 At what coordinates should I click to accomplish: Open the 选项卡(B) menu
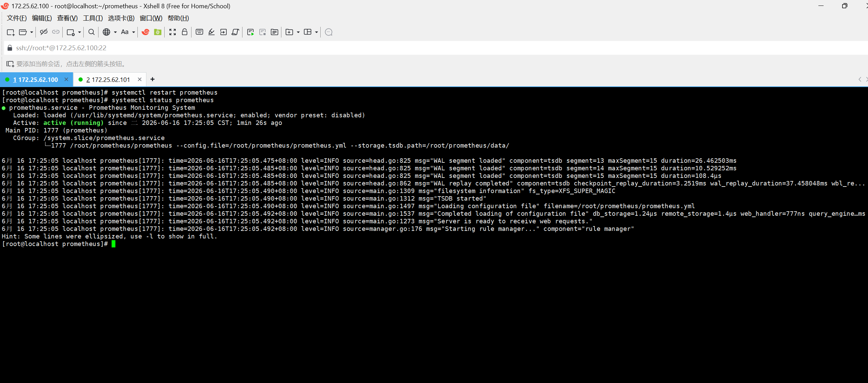pos(121,18)
